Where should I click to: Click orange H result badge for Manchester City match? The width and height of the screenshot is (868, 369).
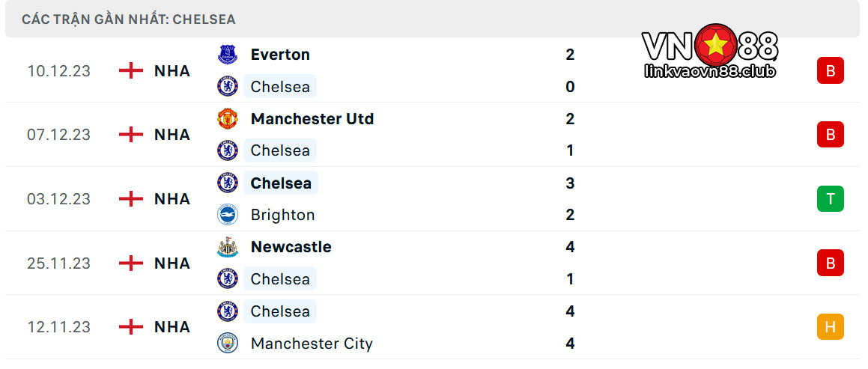(831, 326)
